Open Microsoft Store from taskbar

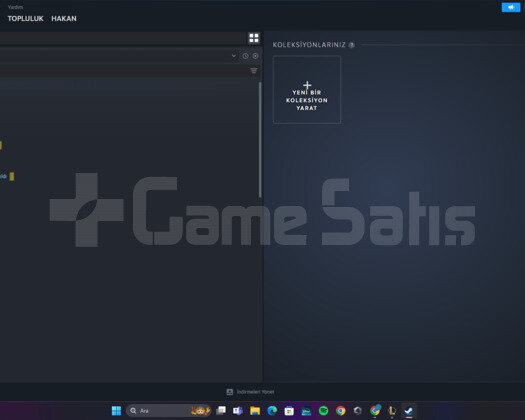point(289,411)
